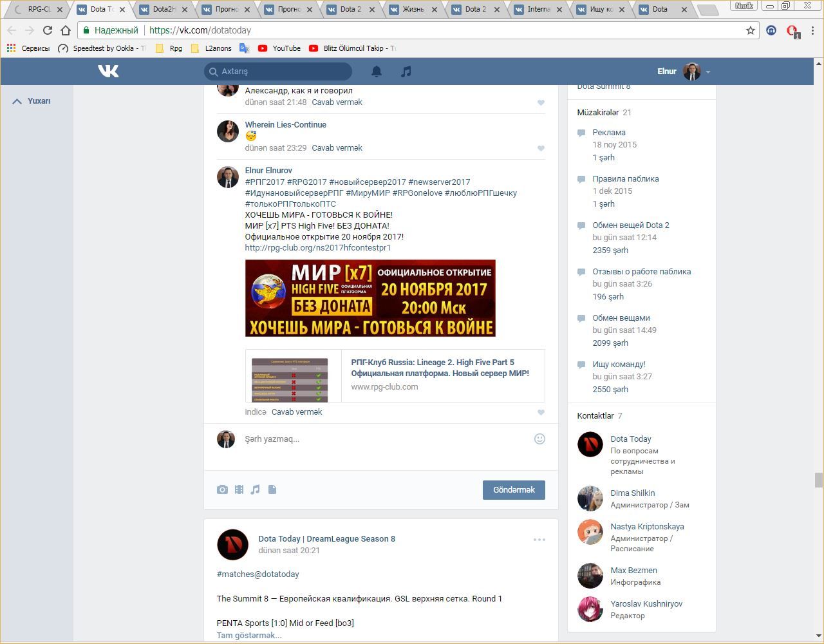Switch to the Interna browser tab
The image size is (824, 644).
(538, 9)
